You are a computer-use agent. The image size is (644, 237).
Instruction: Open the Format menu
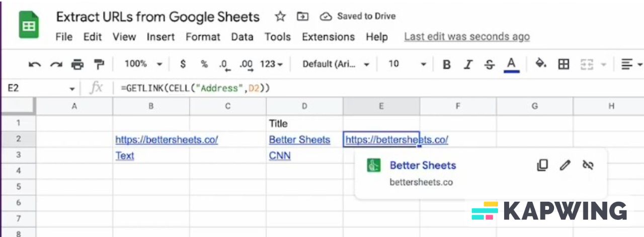point(203,37)
